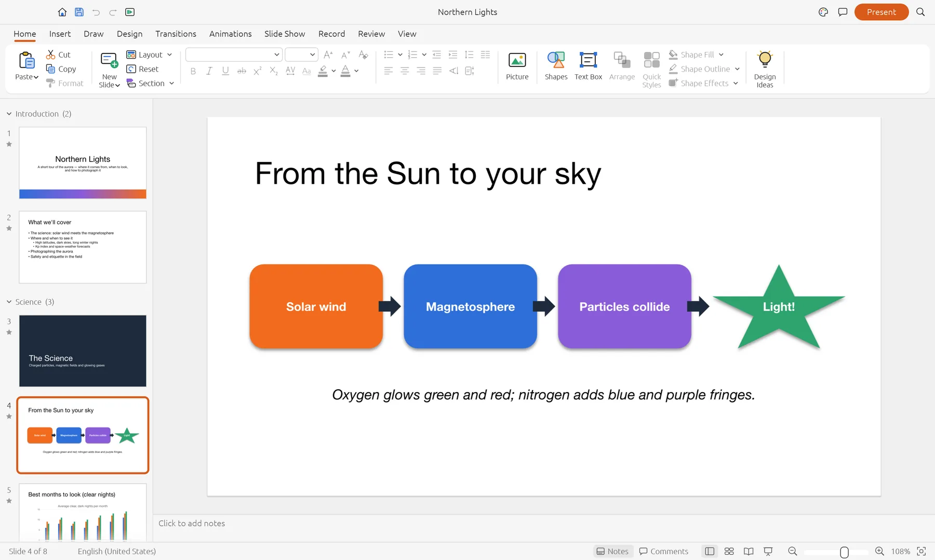Viewport: 935px width, 560px height.
Task: Go to the Slide Show tab
Action: point(284,34)
